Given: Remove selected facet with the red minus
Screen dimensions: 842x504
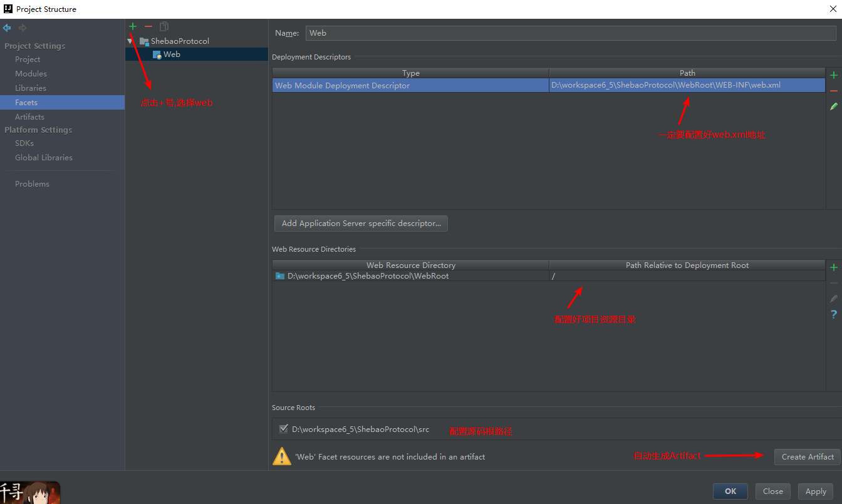Looking at the screenshot, I should click(x=148, y=26).
